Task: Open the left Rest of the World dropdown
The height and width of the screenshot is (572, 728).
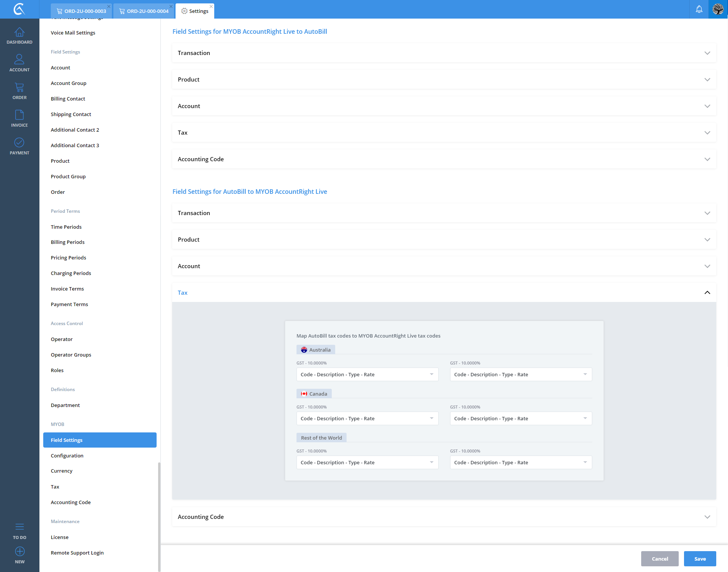Action: 367,462
